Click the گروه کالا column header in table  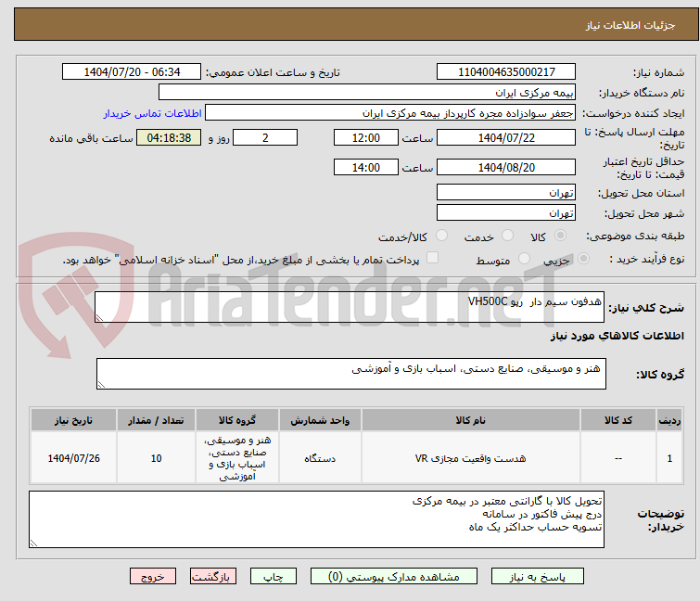point(237,420)
